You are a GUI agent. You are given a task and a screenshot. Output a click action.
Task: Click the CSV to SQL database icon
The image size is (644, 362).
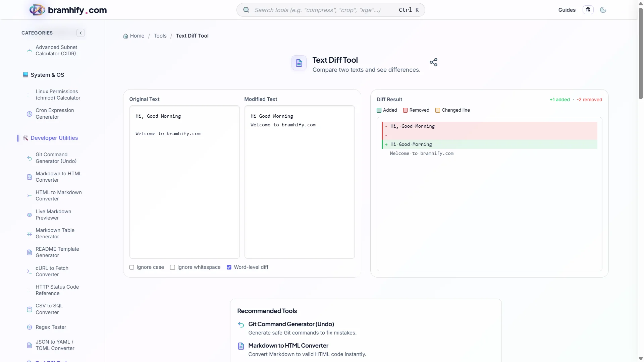30,309
